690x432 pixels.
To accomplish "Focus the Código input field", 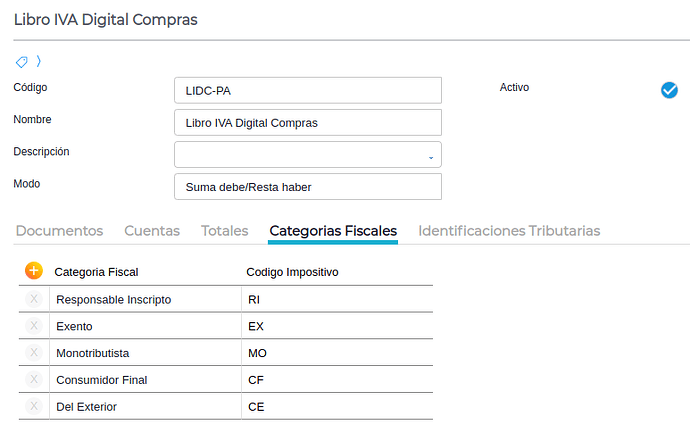I will pos(307,91).
